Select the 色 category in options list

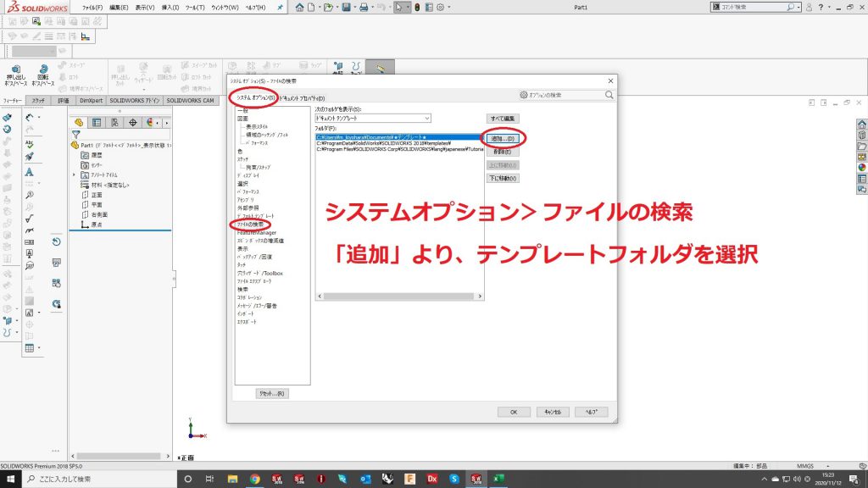click(x=240, y=151)
